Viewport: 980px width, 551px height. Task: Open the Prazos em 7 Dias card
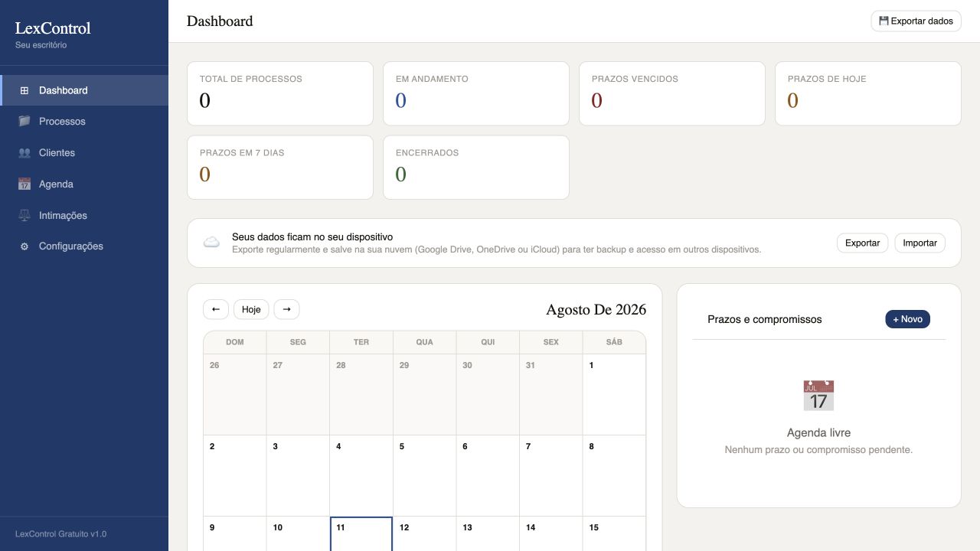[x=280, y=168]
